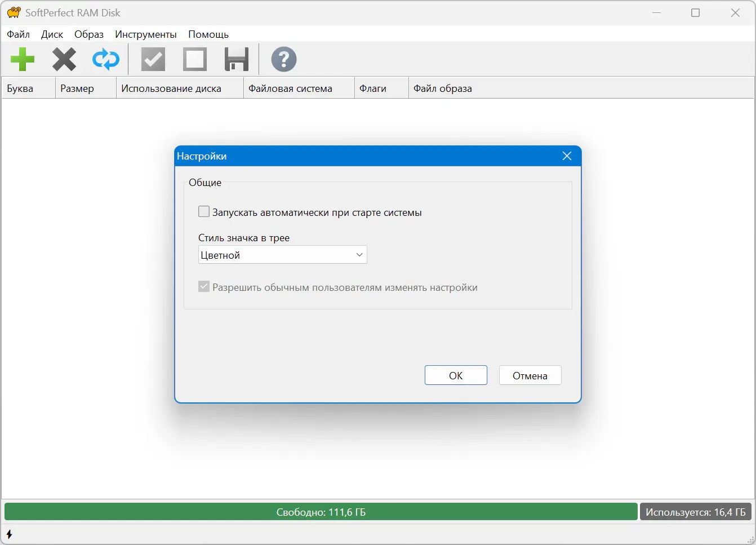The image size is (756, 545).
Task: Close the Настройки dialog
Action: (x=567, y=156)
